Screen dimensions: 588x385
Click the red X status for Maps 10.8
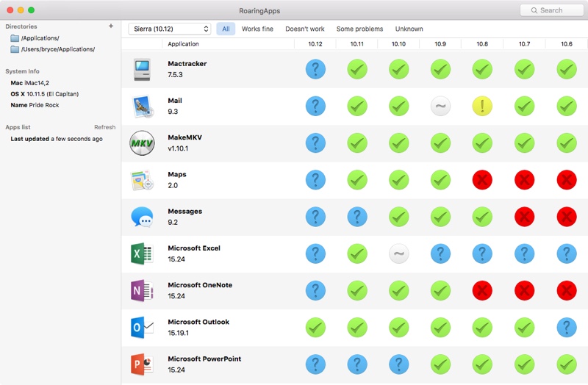(482, 180)
